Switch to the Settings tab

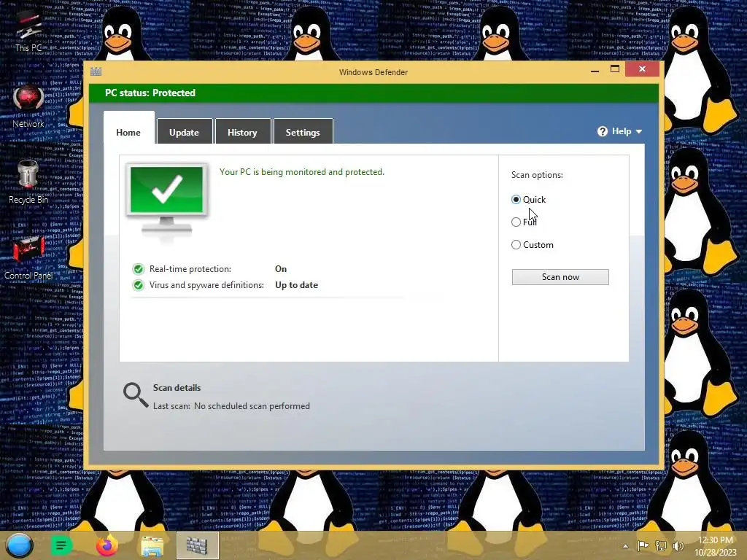point(303,133)
